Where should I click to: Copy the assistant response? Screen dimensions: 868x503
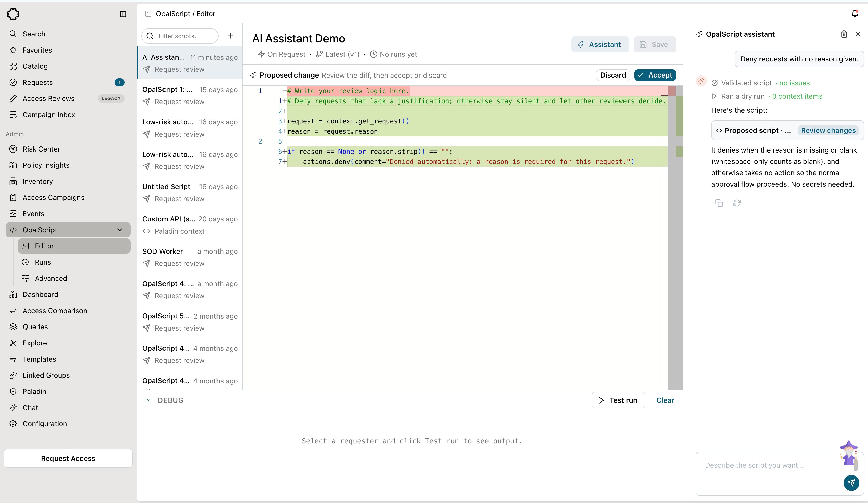(719, 203)
